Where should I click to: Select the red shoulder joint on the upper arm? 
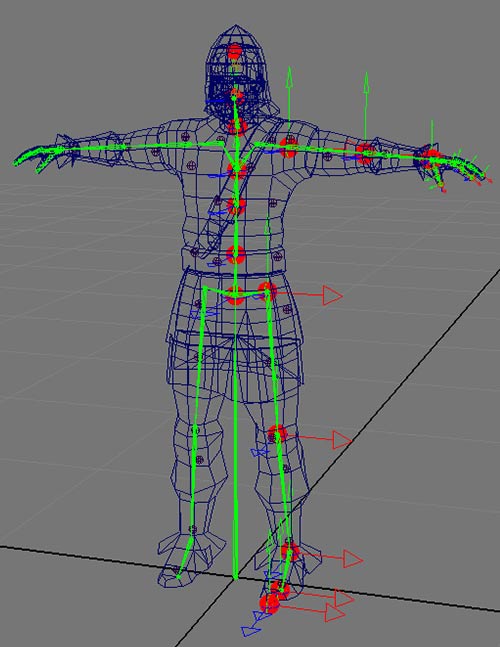(x=288, y=147)
